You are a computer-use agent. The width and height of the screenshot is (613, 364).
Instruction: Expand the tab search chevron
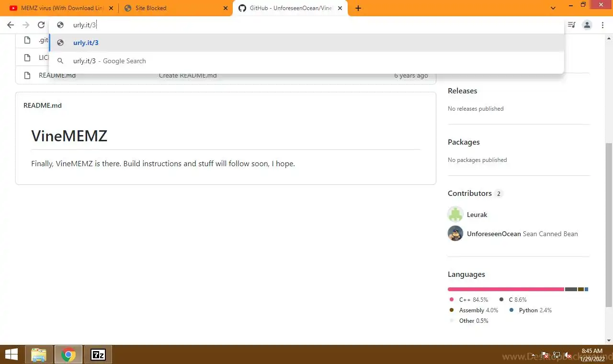tap(553, 8)
